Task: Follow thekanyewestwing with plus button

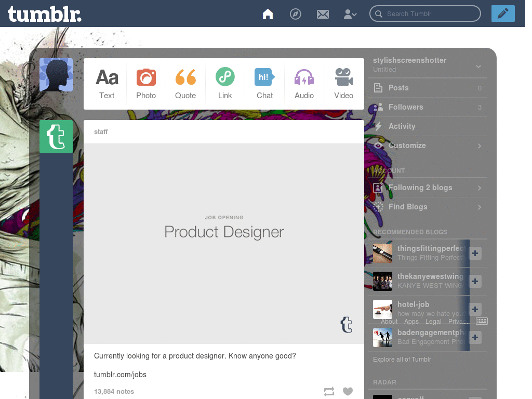Action: point(475,281)
